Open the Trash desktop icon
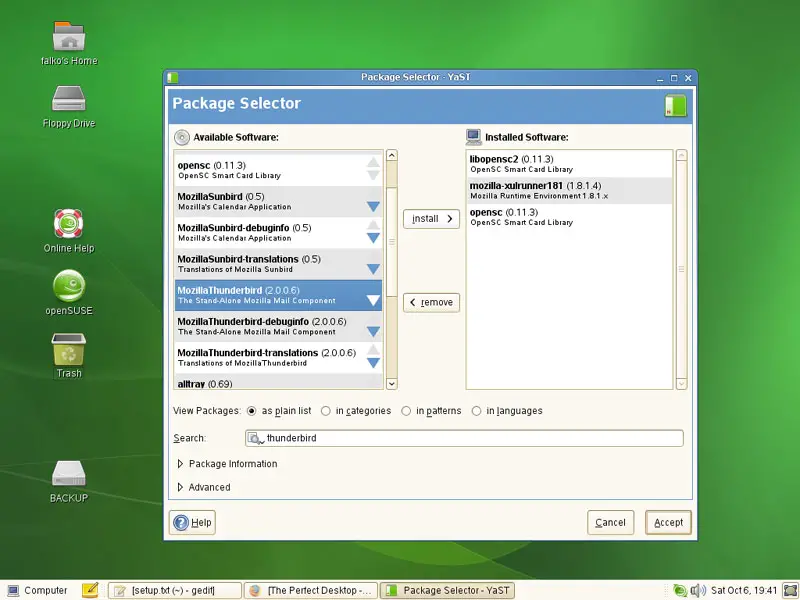This screenshot has width=800, height=600. [69, 348]
